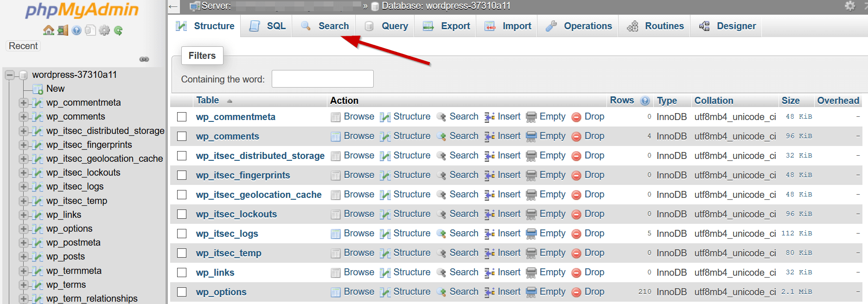
Task: Expand wp_posts in the navigation tree
Action: (x=24, y=257)
